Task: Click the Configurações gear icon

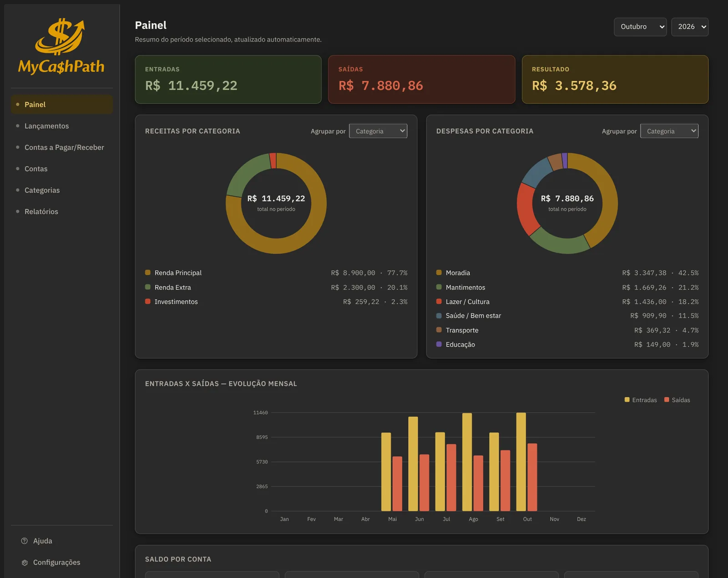Action: (25, 563)
